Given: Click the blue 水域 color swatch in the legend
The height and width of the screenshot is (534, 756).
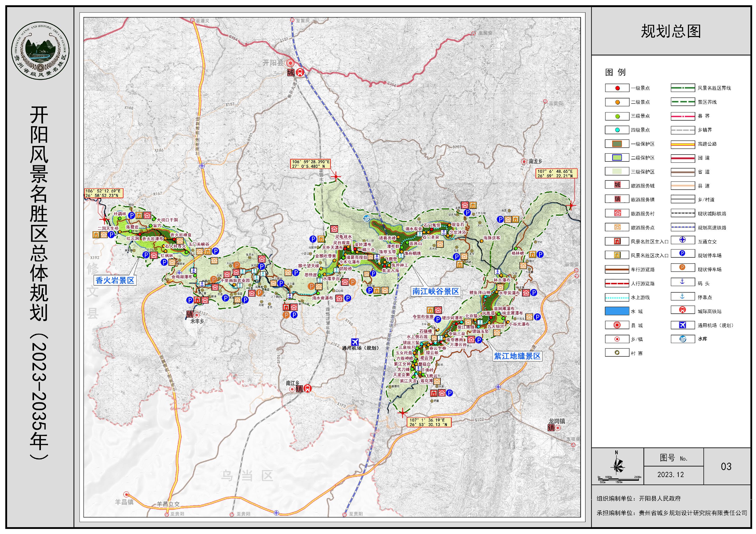Looking at the screenshot, I should click(617, 311).
